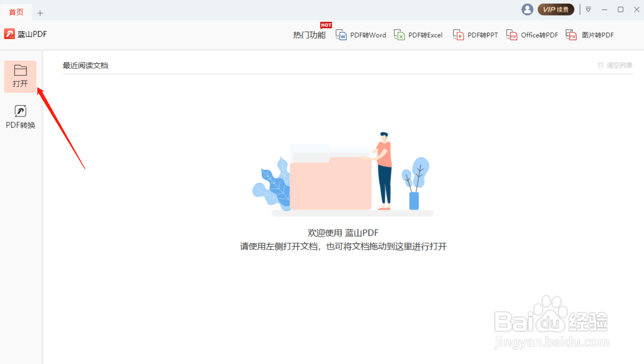Maximize the 蓝山PDF window
Screen dimensions: 644x364
[620, 9]
